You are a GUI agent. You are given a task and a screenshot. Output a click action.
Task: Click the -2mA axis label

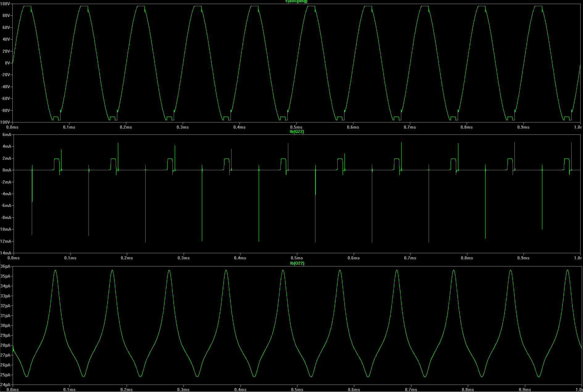pos(6,182)
